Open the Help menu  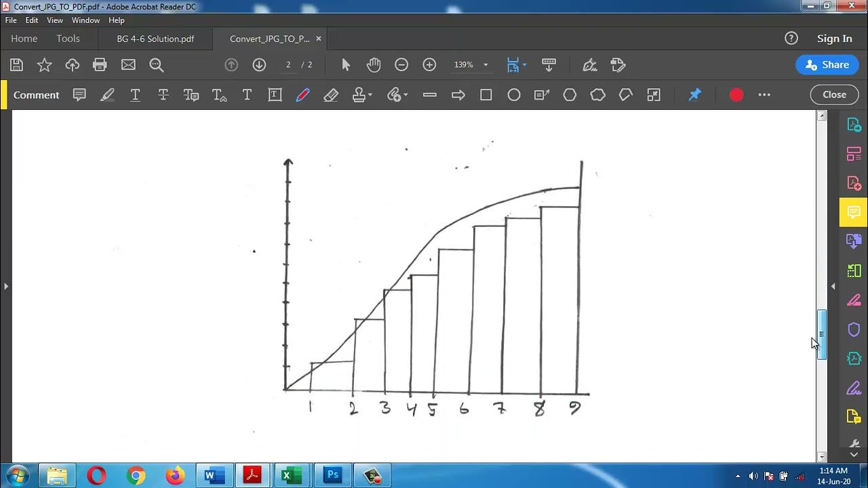point(117,20)
